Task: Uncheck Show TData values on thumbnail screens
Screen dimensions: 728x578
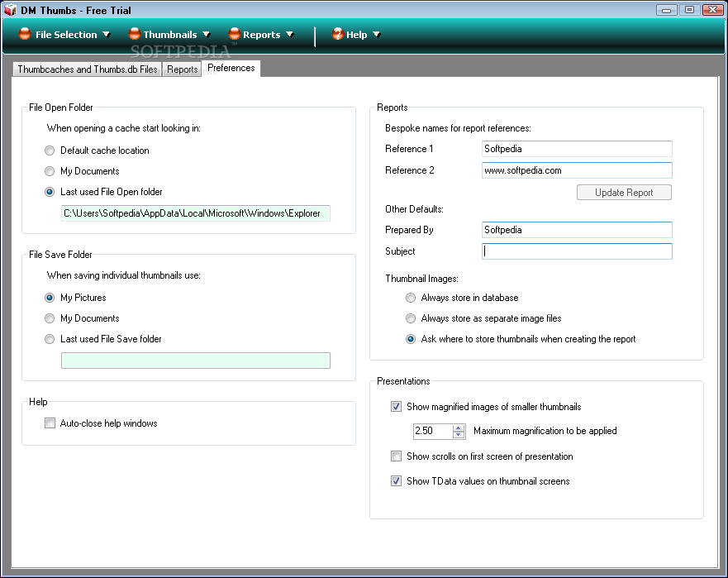Action: [x=396, y=481]
